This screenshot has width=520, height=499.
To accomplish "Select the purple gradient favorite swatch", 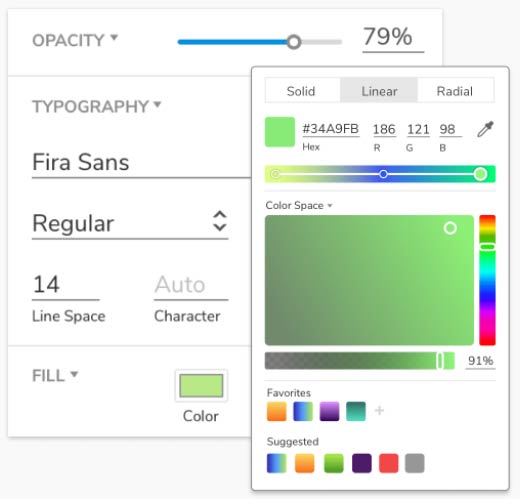I will click(329, 411).
